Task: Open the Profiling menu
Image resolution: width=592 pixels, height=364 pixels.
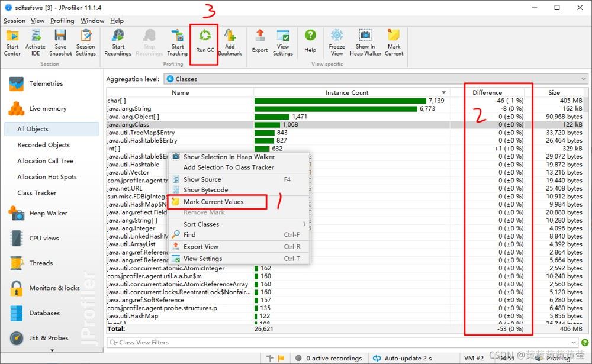Action: pos(62,21)
